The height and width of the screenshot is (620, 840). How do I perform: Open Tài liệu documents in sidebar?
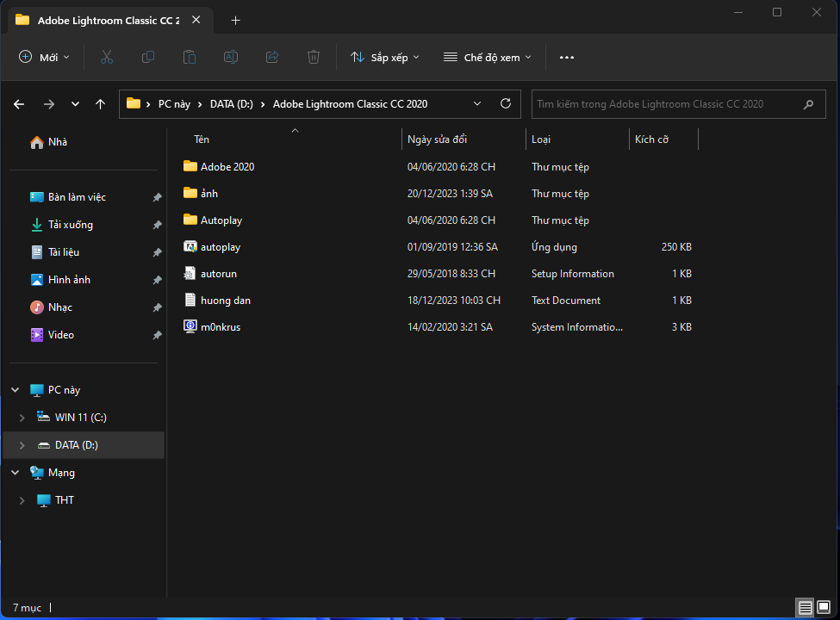[x=54, y=252]
